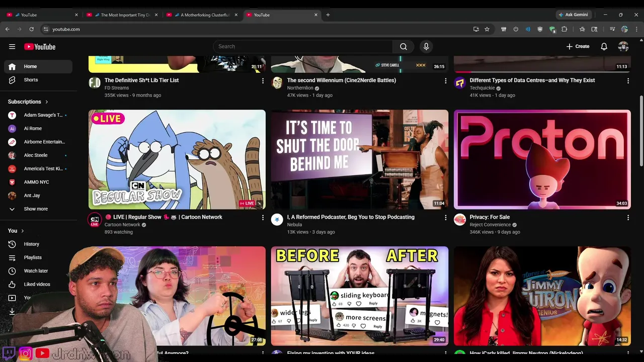Click the search magnifier button
The image size is (644, 362).
point(404,46)
